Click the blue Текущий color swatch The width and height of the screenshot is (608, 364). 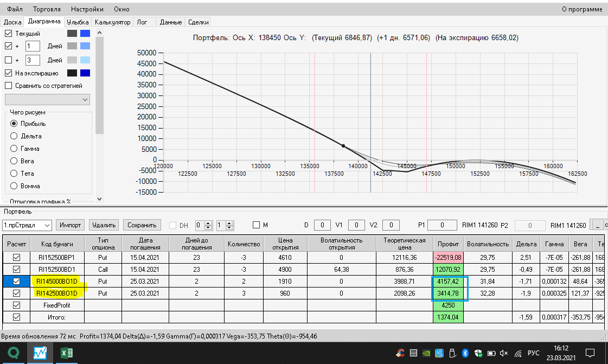[x=85, y=33]
